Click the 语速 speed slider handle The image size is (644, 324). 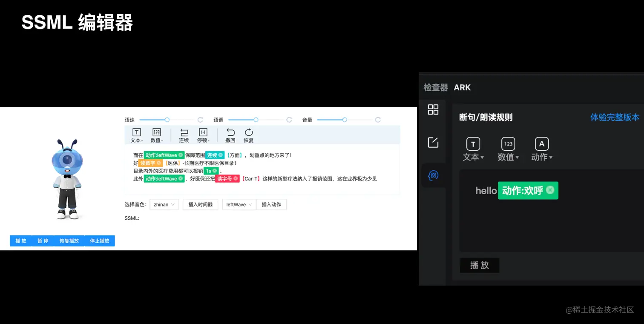167,120
